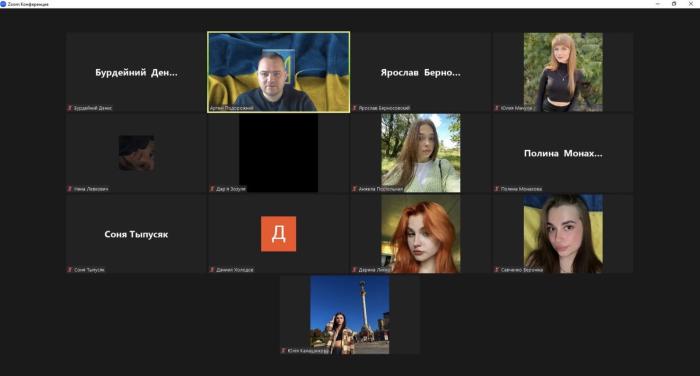Viewport: 700px width, 376px height.
Task: Select the red-haired Дарина profile photo
Action: 421,234
